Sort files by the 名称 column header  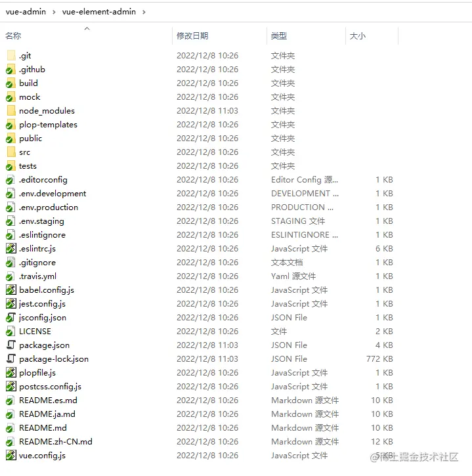click(x=13, y=36)
